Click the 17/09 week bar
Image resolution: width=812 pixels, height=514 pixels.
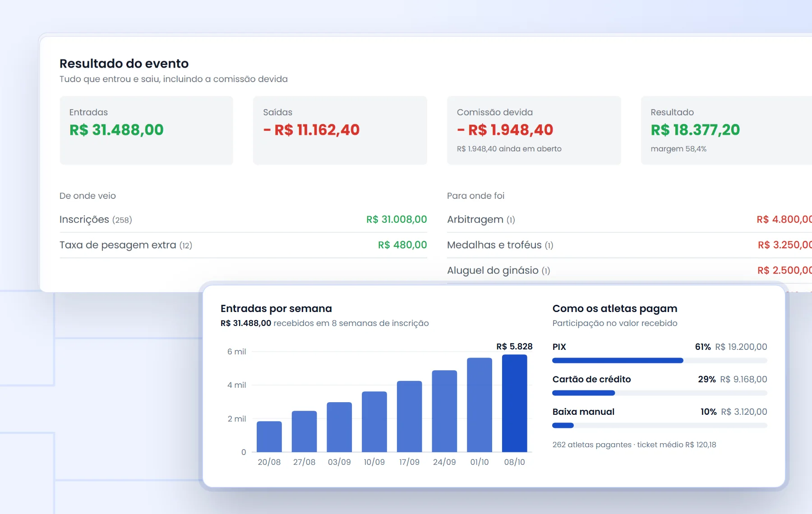[x=410, y=416]
